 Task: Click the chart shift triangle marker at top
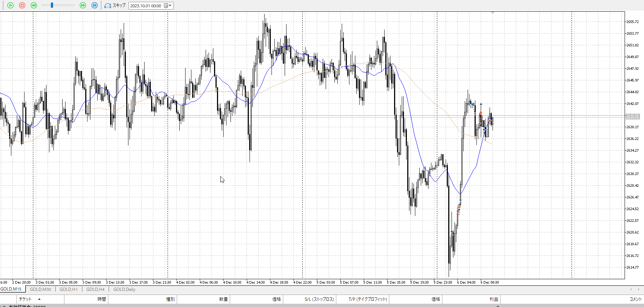(x=493, y=13)
